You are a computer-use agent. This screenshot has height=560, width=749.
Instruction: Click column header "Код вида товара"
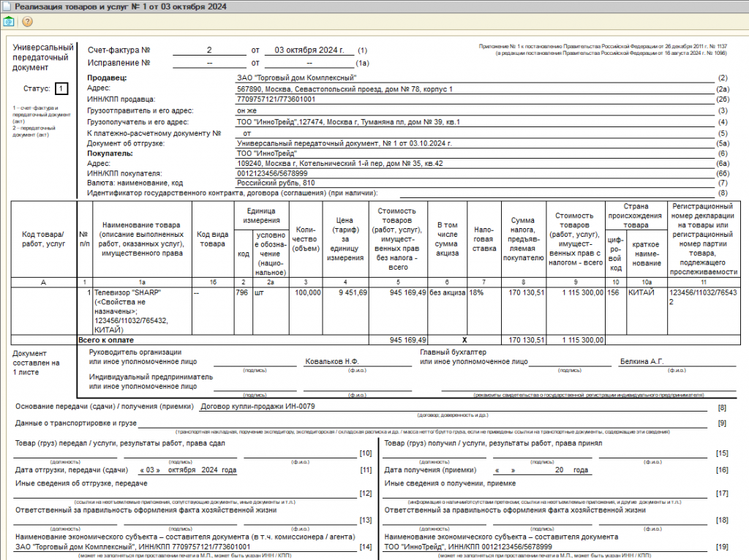tap(213, 239)
